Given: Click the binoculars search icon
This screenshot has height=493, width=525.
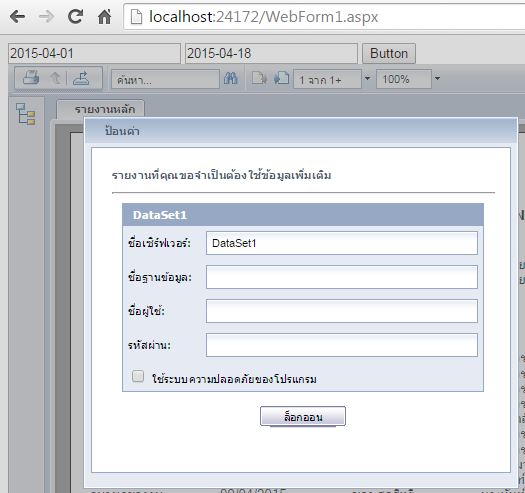Looking at the screenshot, I should (x=231, y=78).
